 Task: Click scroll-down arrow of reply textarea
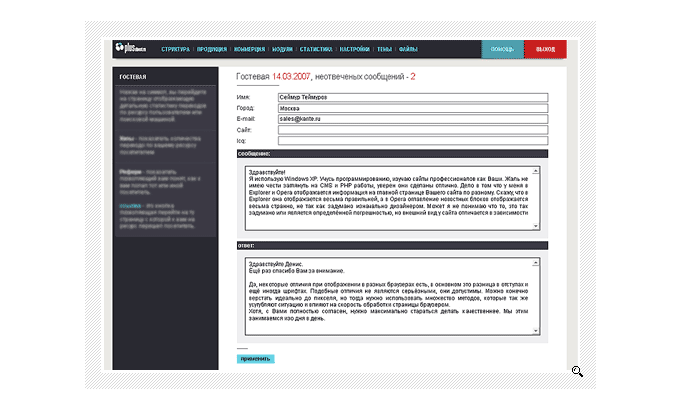[535, 331]
